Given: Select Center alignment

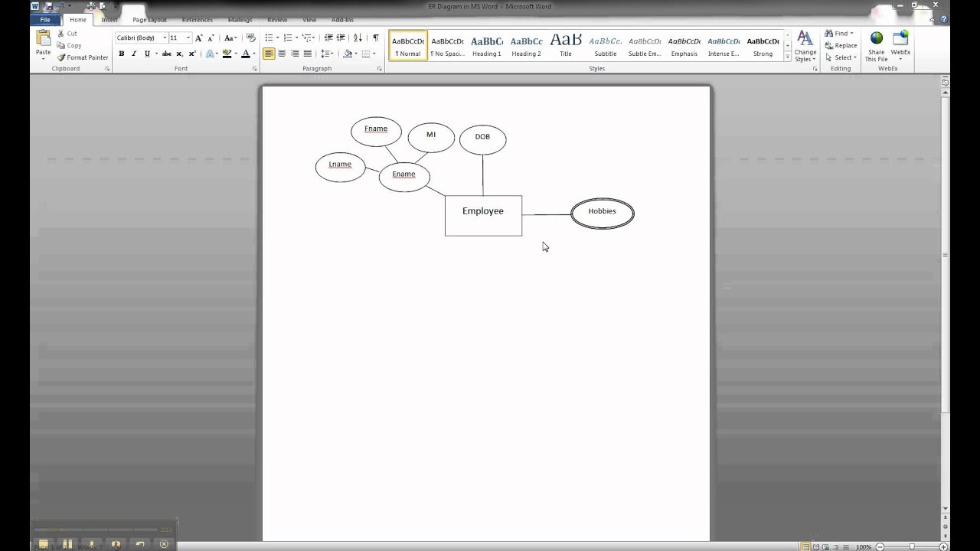Looking at the screenshot, I should 282,54.
